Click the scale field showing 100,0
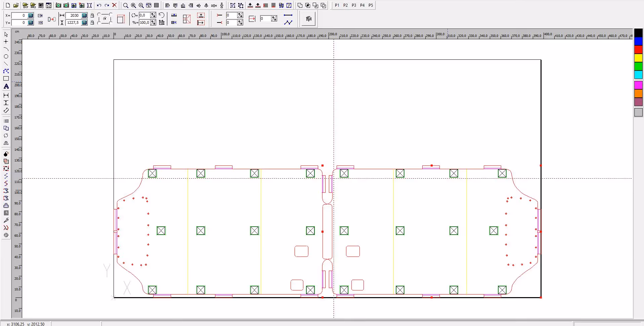This screenshot has height=326, width=644. pos(145,22)
